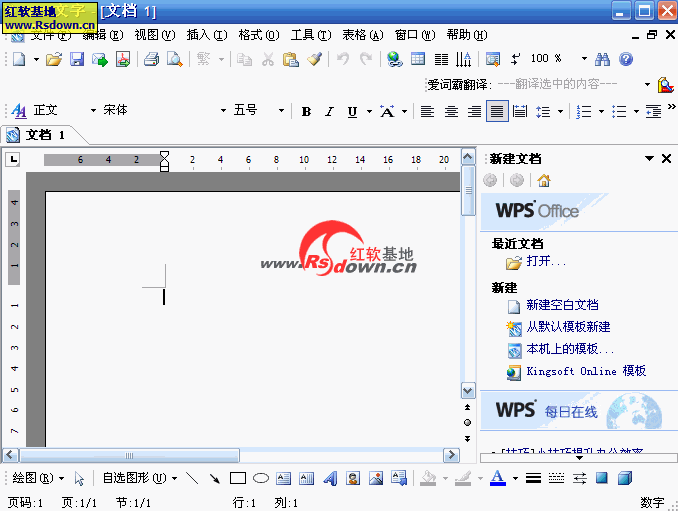The image size is (678, 515).
Task: Open the font size dropdown 五号
Action: click(x=281, y=111)
